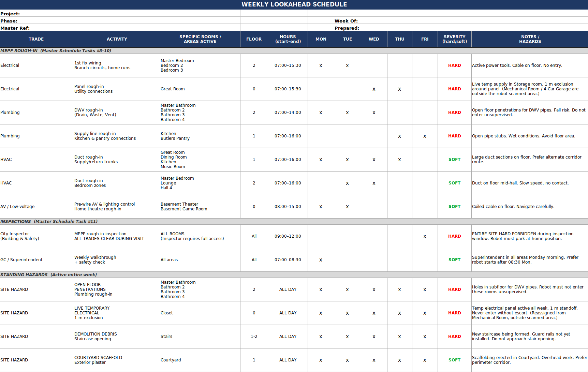Click the Week Of label cell
The image size is (588, 372).
tap(347, 21)
